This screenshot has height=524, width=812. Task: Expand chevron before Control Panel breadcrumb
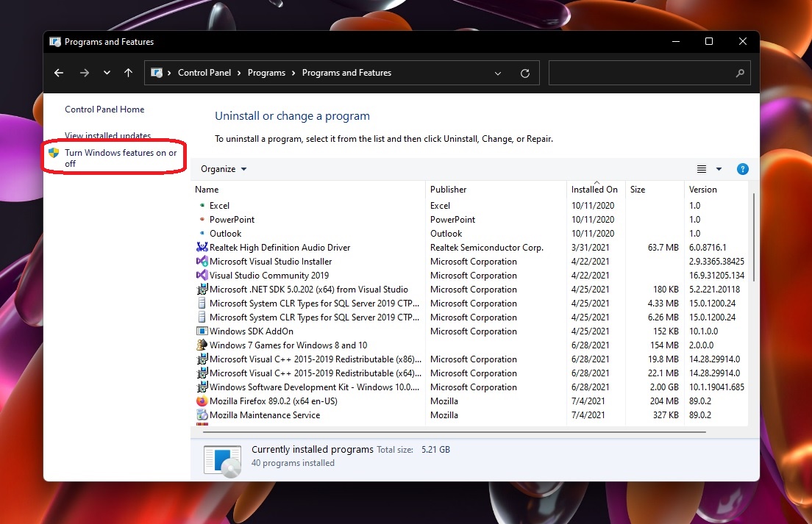point(169,73)
